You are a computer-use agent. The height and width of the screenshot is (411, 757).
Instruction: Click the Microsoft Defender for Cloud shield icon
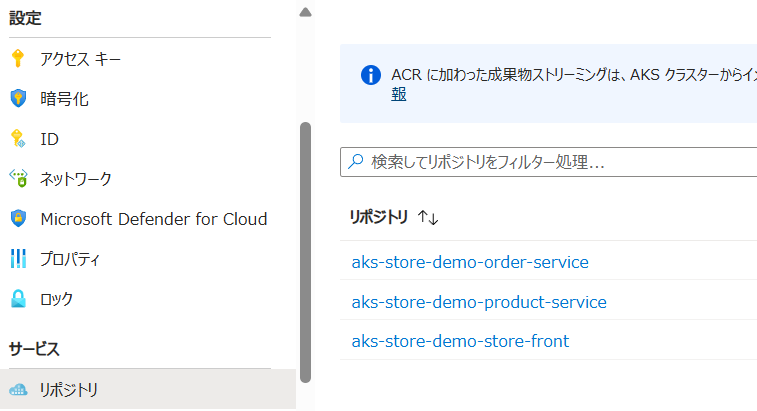[18, 218]
